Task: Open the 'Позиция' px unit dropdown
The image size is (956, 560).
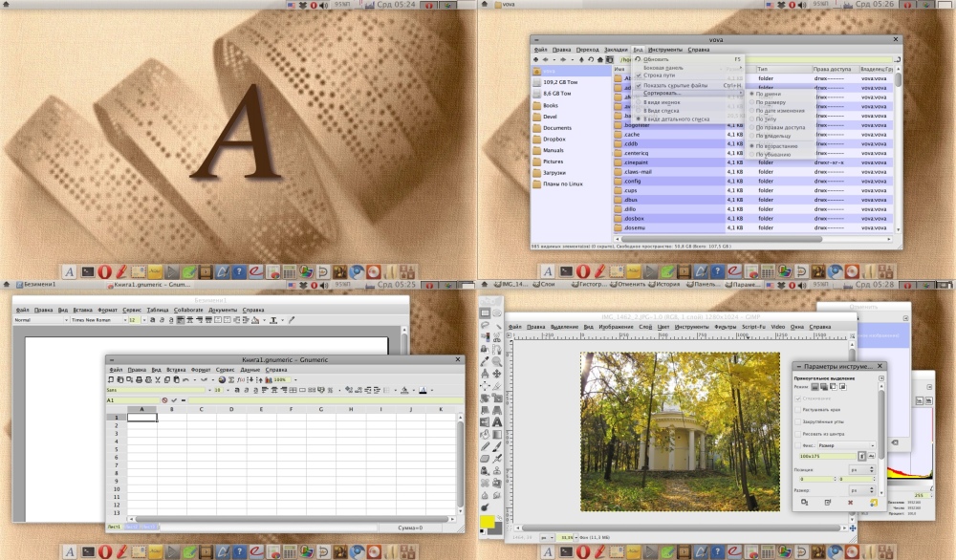Action: tap(862, 470)
